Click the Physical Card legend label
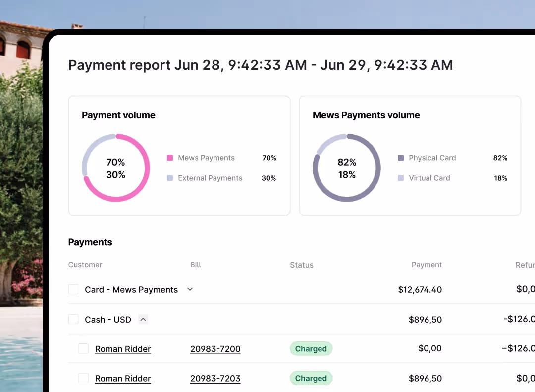This screenshot has width=535, height=392. pyautogui.click(x=432, y=158)
